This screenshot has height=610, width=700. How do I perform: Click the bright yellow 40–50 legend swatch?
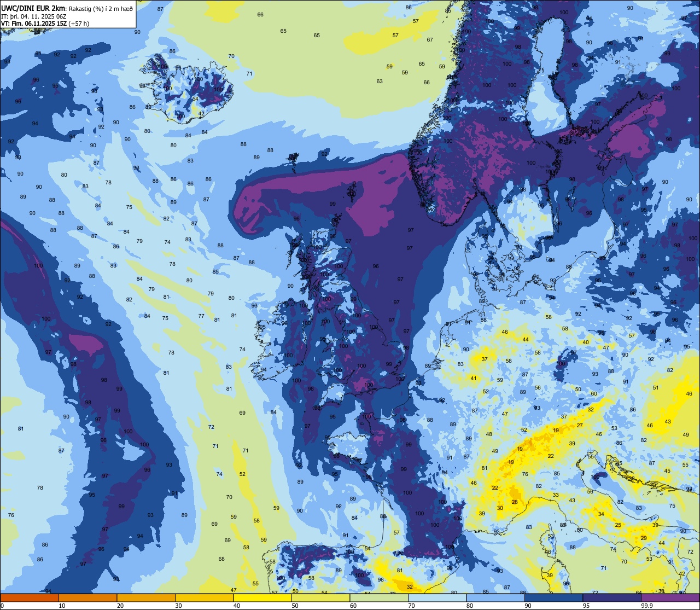tap(262, 597)
